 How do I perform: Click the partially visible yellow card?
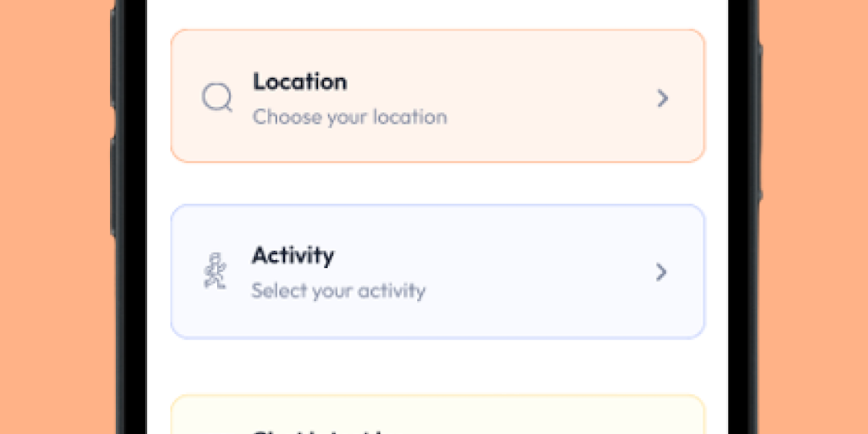coord(509,417)
